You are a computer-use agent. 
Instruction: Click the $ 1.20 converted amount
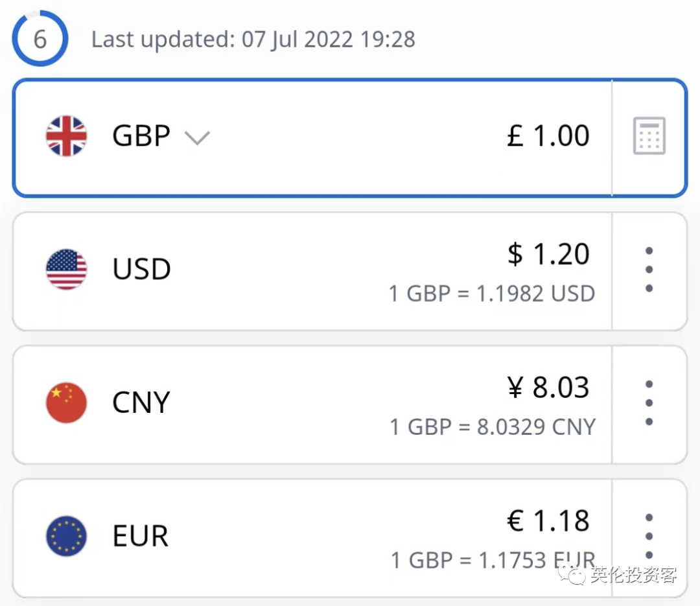548,254
